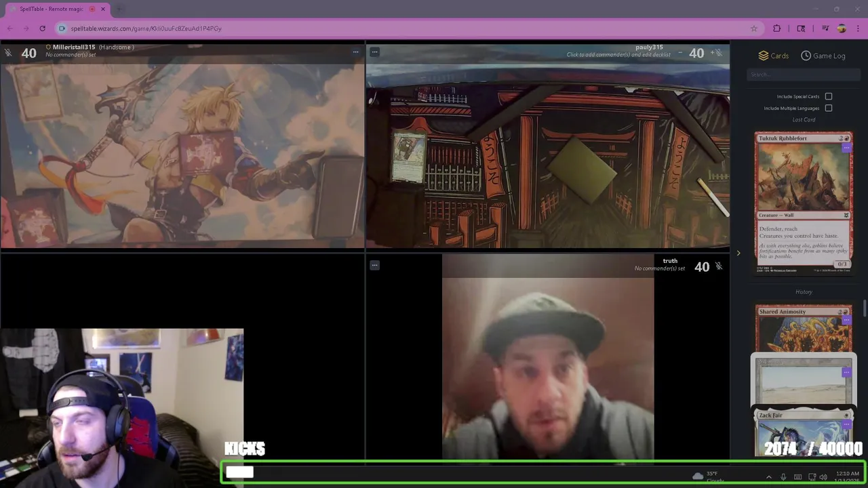Select the SpellTable browser tab
Screen dimensions: 868x488
[x=57, y=9]
